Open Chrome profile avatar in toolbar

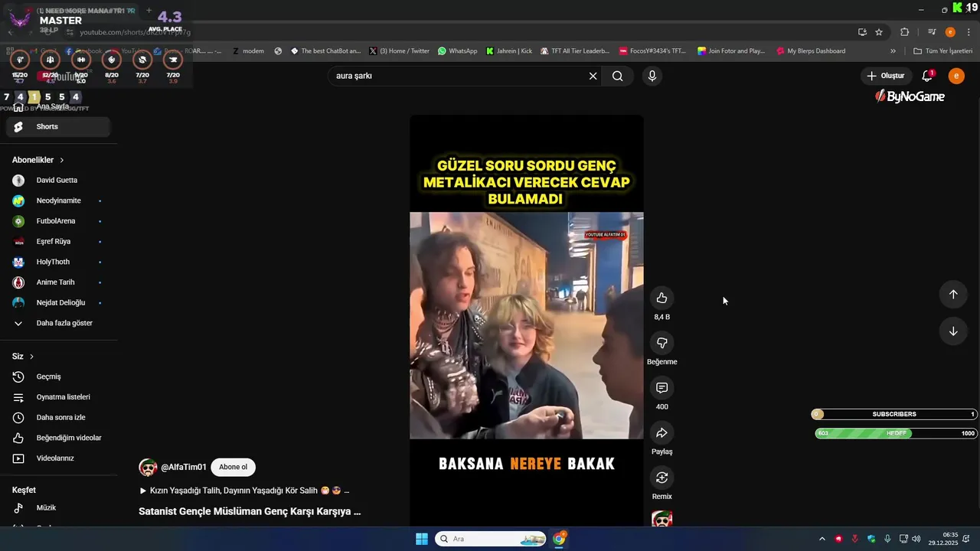[950, 32]
